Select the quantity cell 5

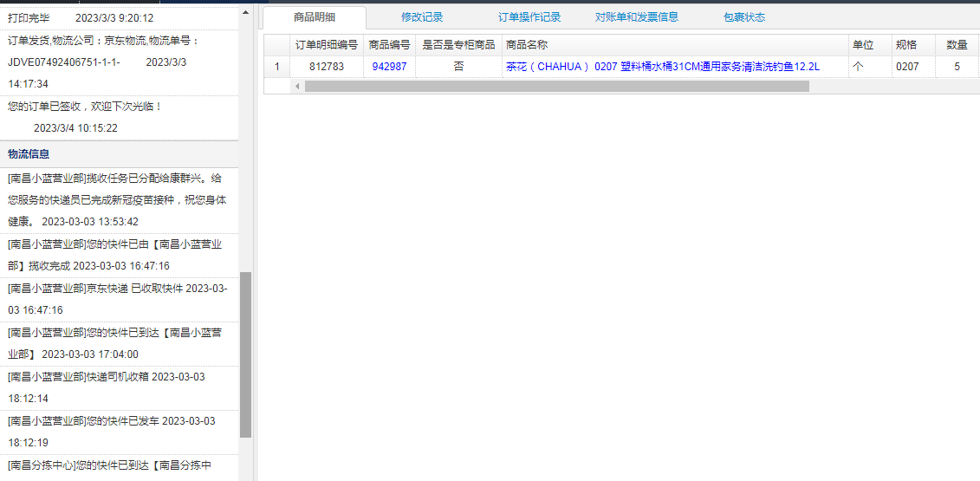click(957, 67)
